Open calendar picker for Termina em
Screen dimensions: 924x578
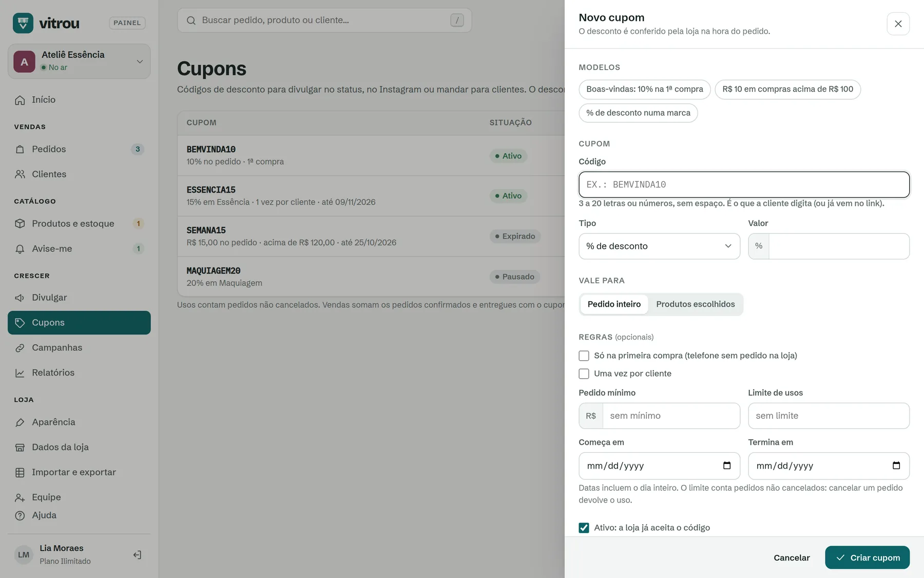[x=896, y=465]
